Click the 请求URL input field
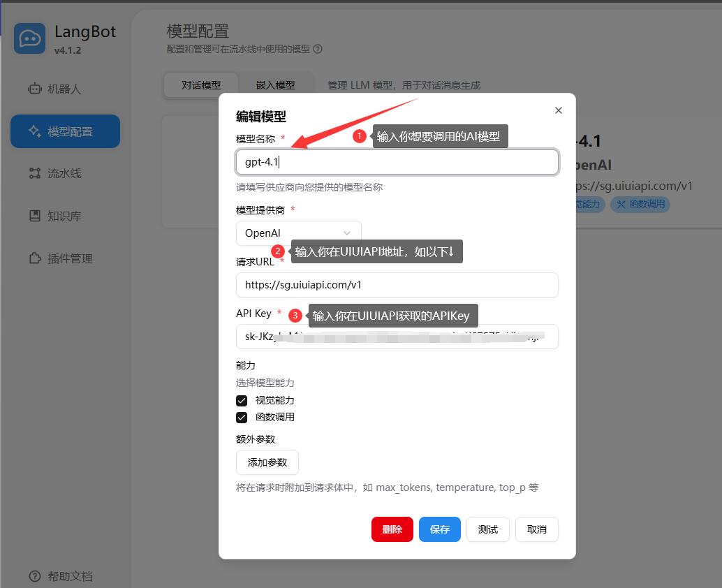This screenshot has height=588, width=722. pos(397,285)
